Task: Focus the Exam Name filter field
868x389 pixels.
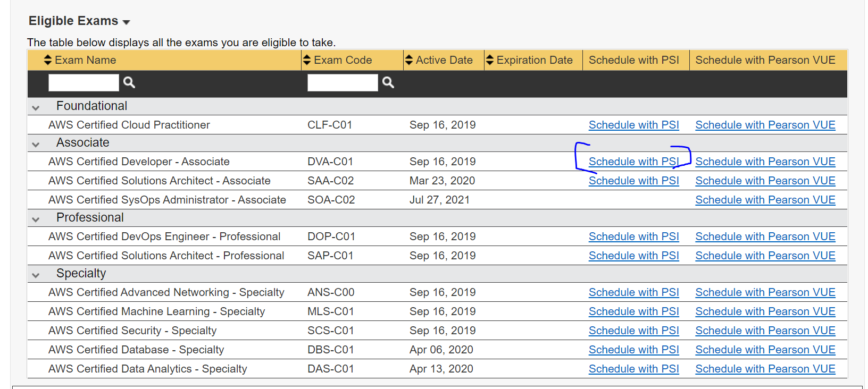Action: pyautogui.click(x=84, y=82)
